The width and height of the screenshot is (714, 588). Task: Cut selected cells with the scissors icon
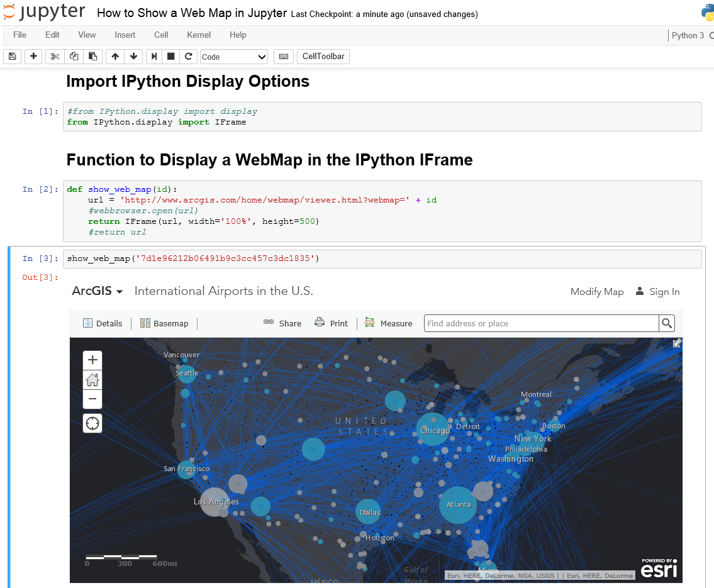pyautogui.click(x=55, y=57)
